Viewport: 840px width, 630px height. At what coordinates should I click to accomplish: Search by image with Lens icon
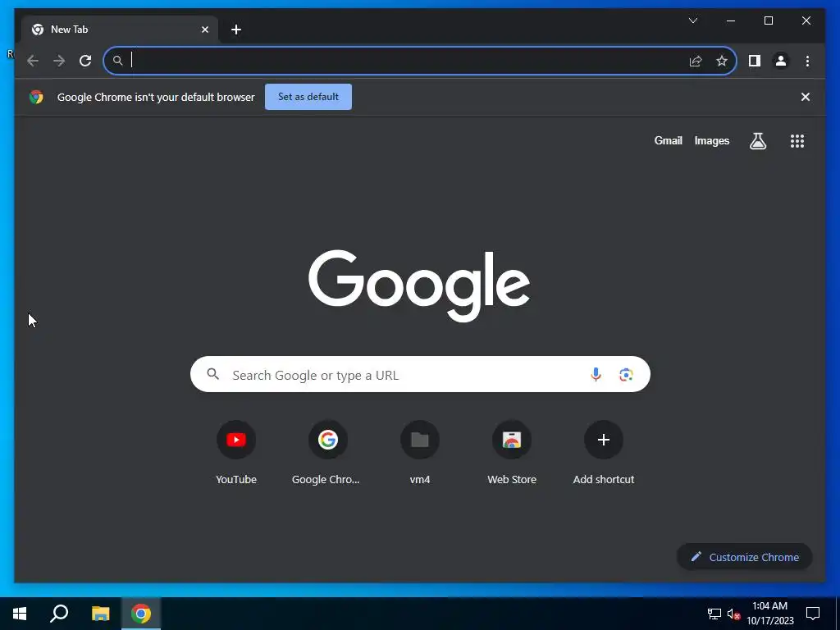click(626, 374)
